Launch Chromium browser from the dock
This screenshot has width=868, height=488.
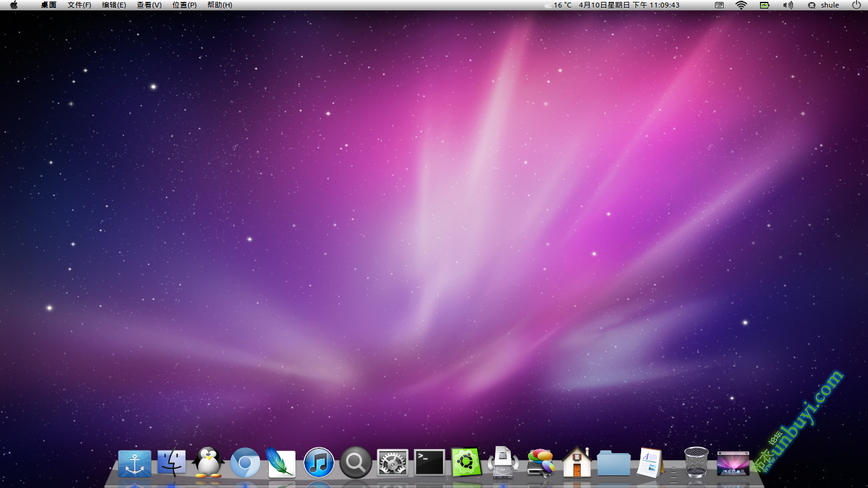coord(245,463)
